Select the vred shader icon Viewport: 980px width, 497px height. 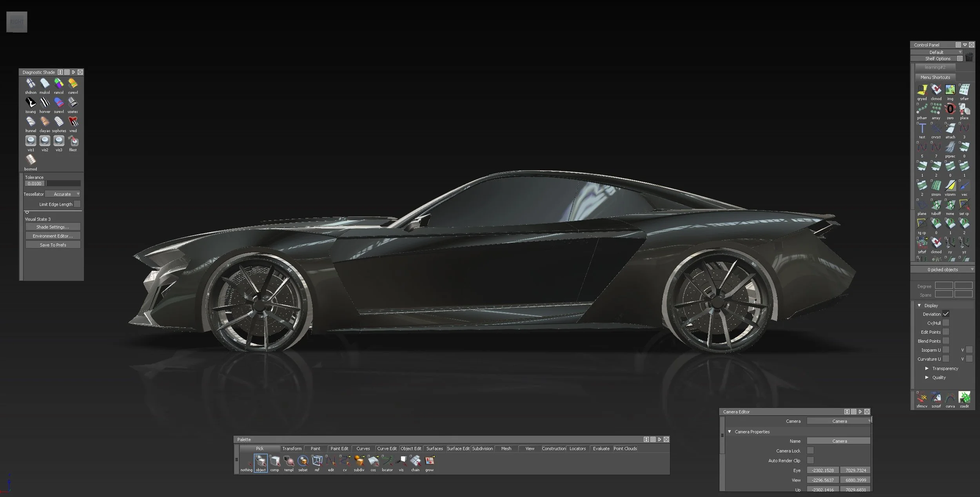73,122
